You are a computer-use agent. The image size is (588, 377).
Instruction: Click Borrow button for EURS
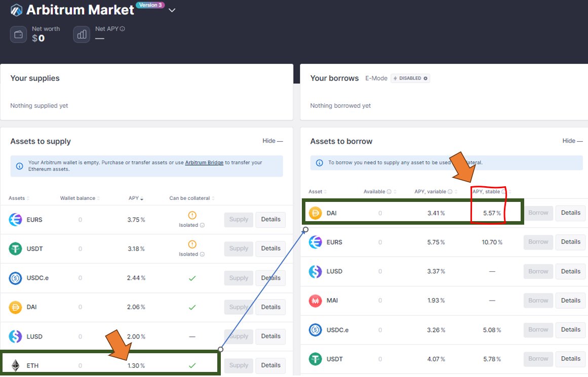coord(538,242)
